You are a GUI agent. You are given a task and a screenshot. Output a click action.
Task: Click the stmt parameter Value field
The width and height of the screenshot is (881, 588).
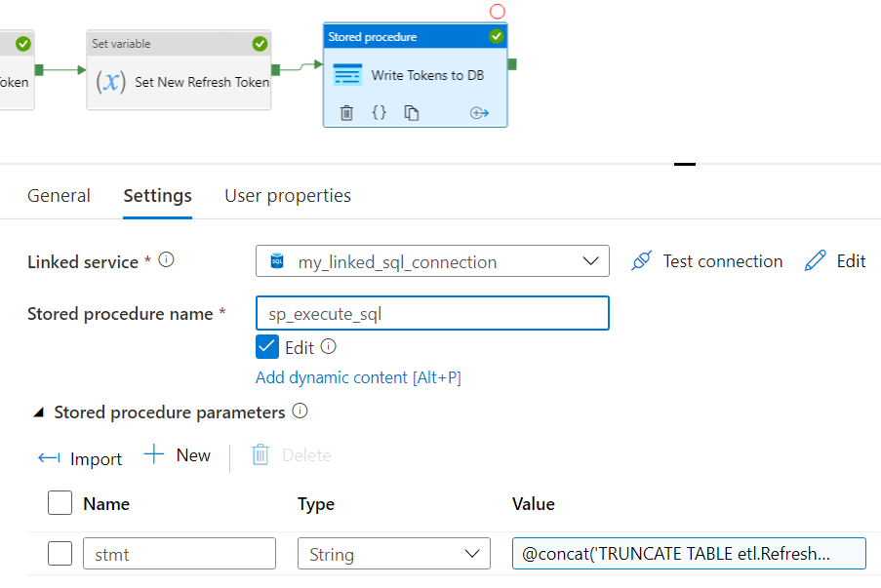(x=688, y=553)
